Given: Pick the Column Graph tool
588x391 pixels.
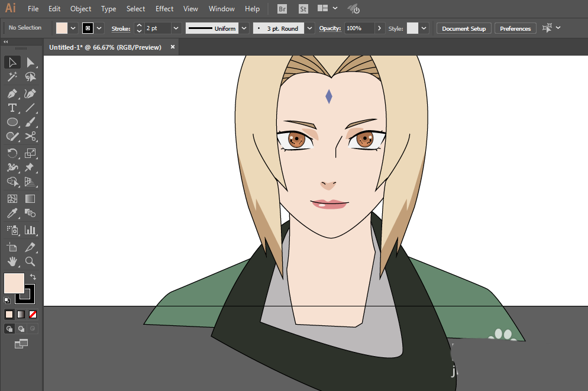Looking at the screenshot, I should pos(30,230).
